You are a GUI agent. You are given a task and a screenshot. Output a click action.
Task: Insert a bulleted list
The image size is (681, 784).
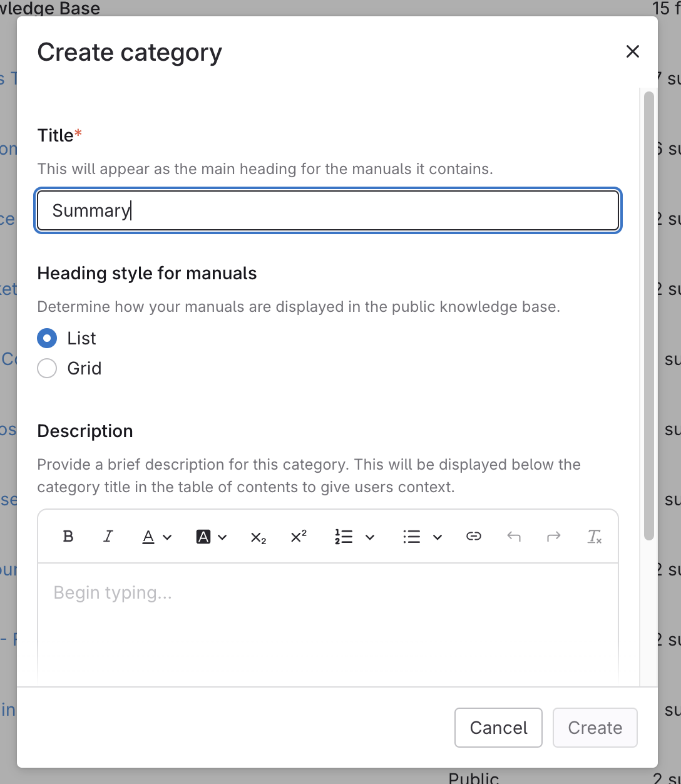(x=411, y=537)
